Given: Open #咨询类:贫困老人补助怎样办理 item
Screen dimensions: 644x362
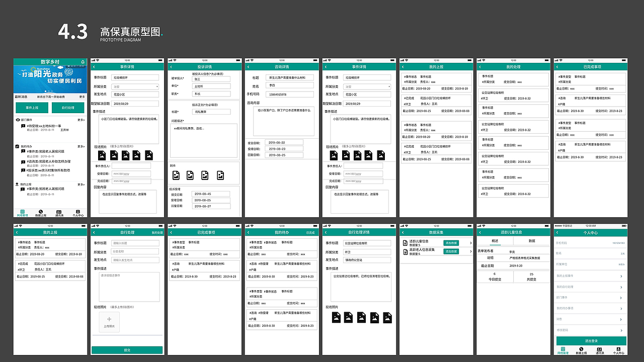Looking at the screenshot, I should click(x=48, y=161).
